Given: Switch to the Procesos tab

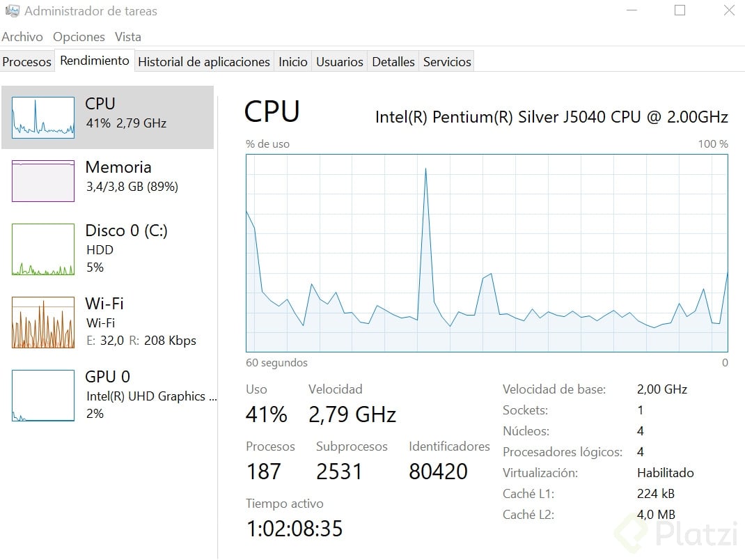Looking at the screenshot, I should pos(27,62).
